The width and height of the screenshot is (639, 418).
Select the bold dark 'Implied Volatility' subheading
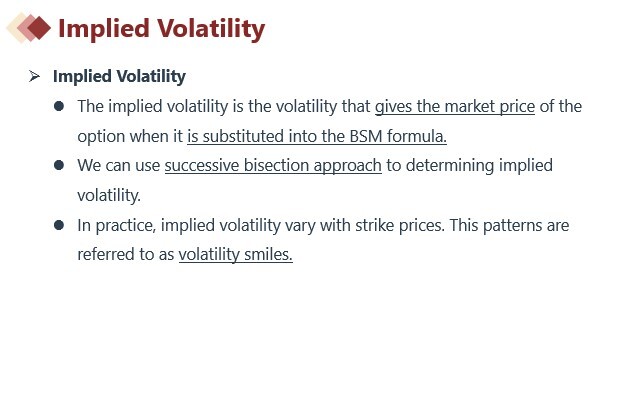coord(119,77)
